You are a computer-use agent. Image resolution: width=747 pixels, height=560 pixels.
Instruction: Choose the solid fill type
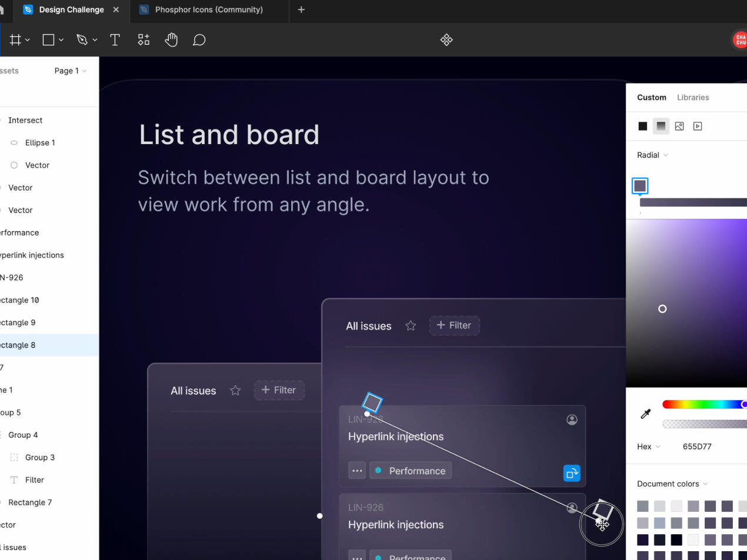tap(643, 126)
